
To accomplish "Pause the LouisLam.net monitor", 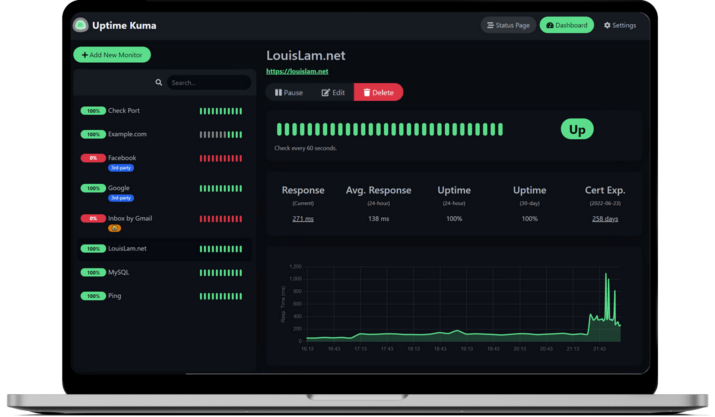I will [289, 92].
